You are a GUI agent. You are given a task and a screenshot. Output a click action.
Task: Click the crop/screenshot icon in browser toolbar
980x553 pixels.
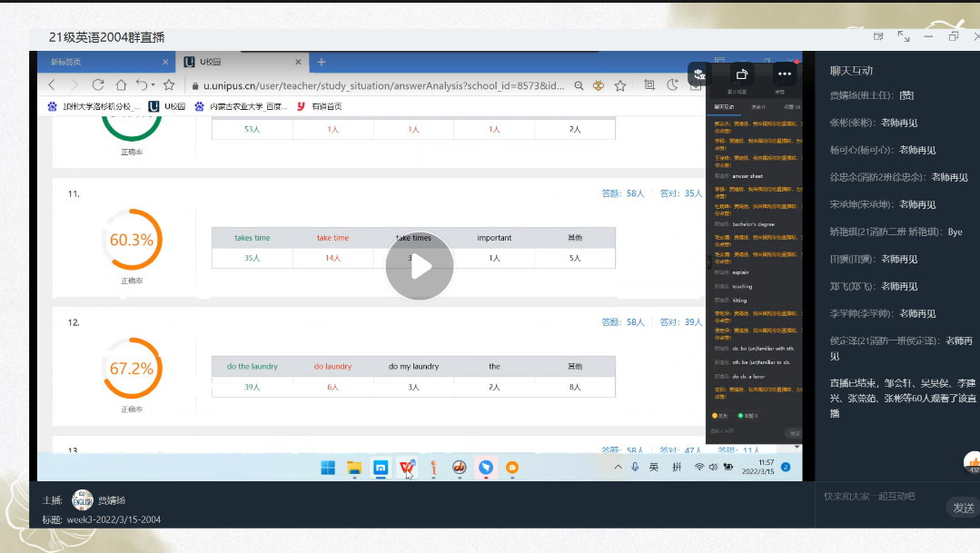[649, 85]
